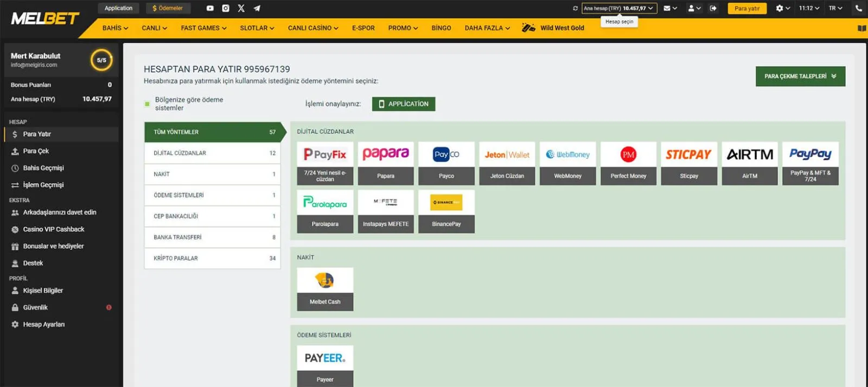
Task: Select the Kripto Paralar category tab
Action: 212,259
